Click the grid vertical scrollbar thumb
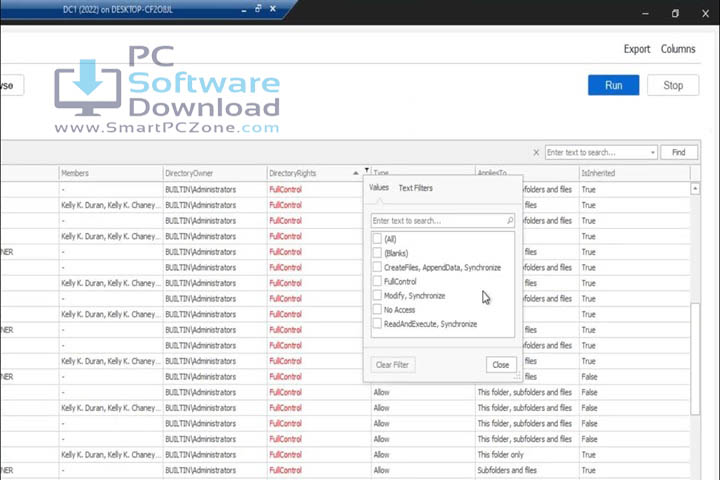 (695, 358)
